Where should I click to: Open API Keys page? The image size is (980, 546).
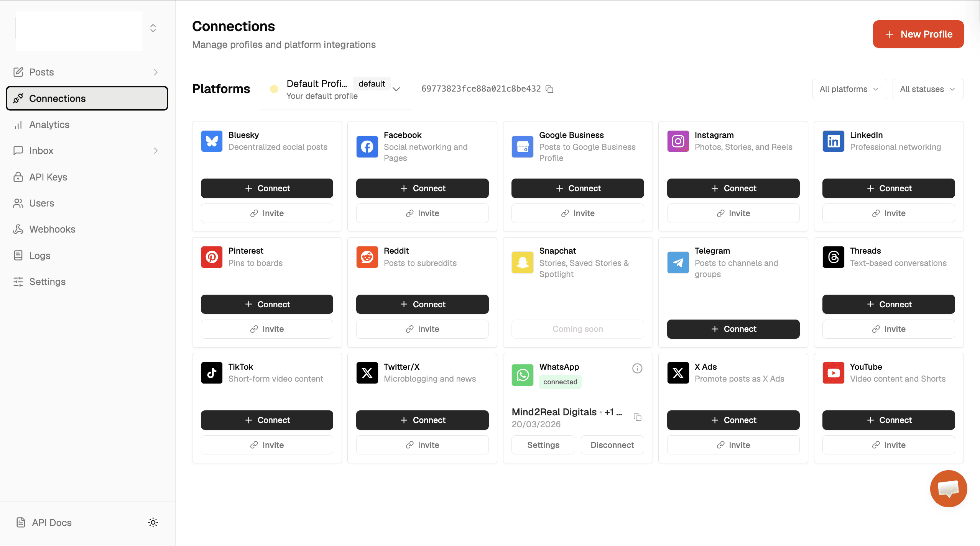87,177
